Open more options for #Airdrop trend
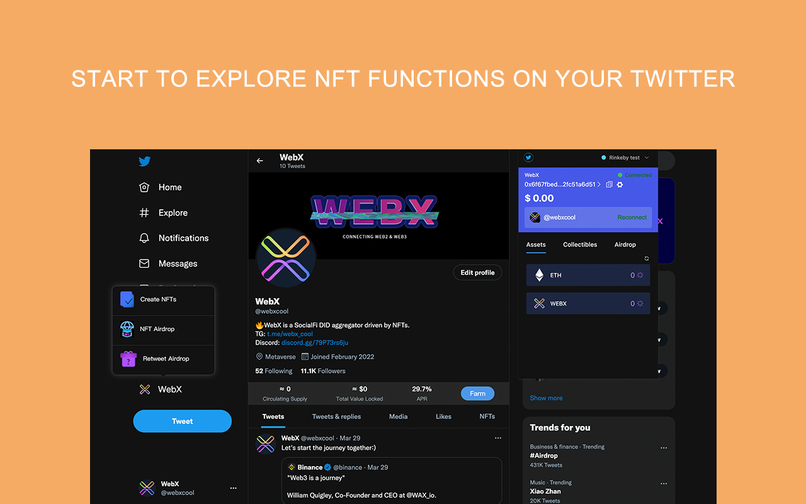 664,448
